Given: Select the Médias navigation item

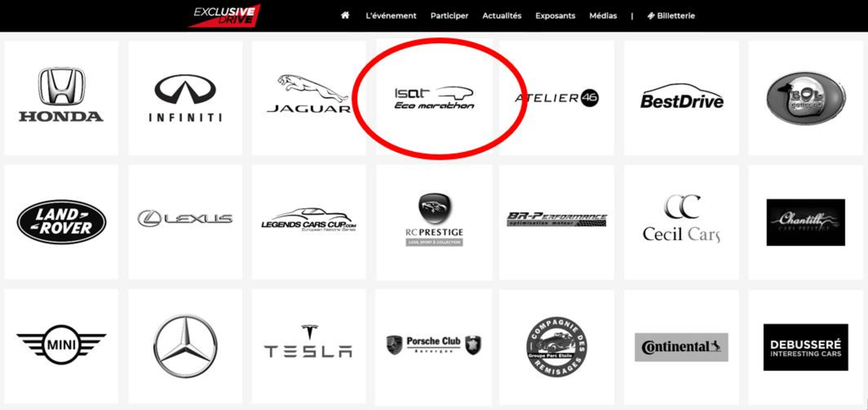Looking at the screenshot, I should (603, 16).
